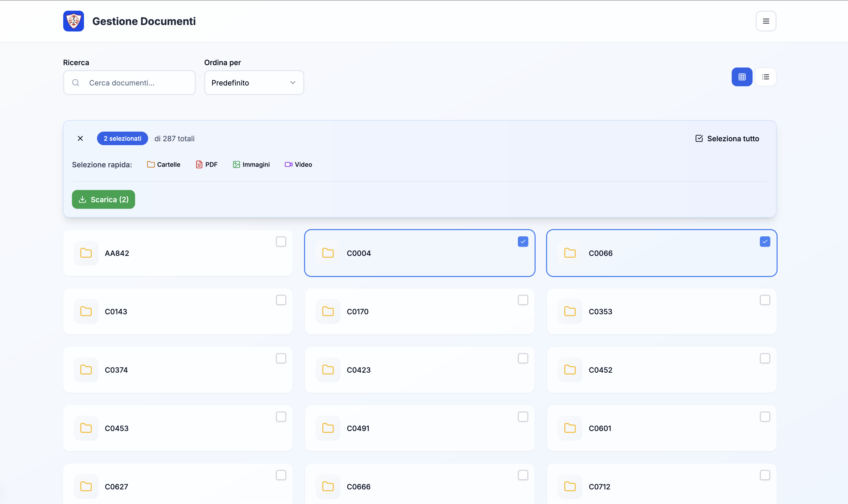The width and height of the screenshot is (848, 504).
Task: Download selected with Scarica (2)
Action: click(x=103, y=199)
